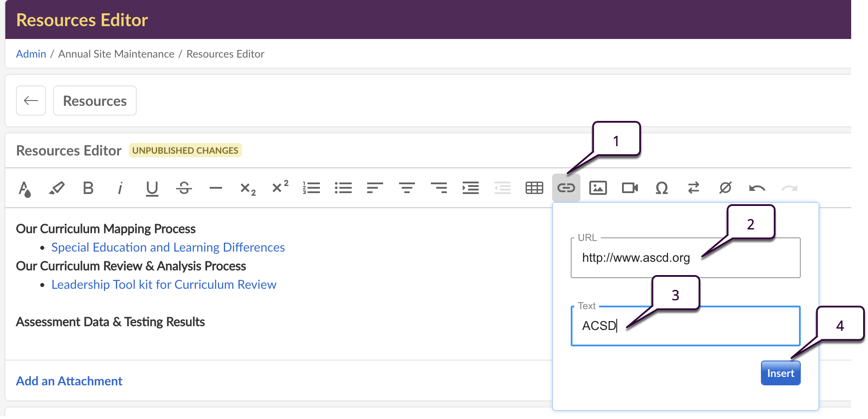Apply strikethrough formatting
868x419 pixels.
184,188
